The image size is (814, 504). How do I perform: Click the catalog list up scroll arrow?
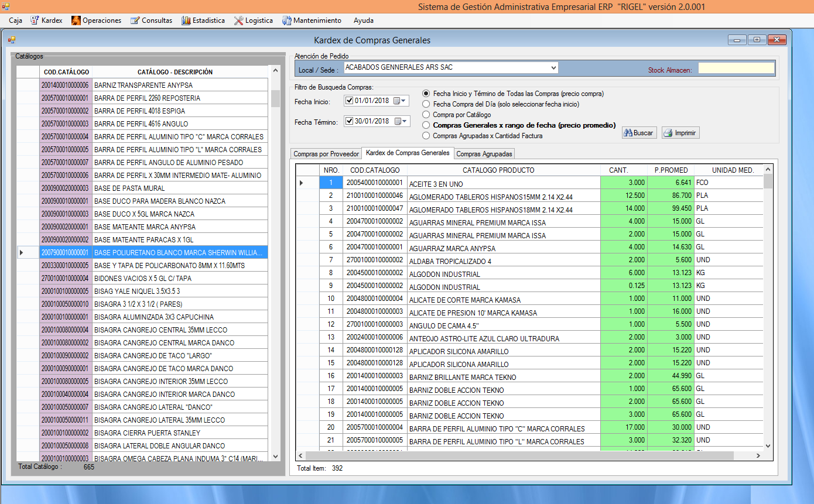point(275,71)
